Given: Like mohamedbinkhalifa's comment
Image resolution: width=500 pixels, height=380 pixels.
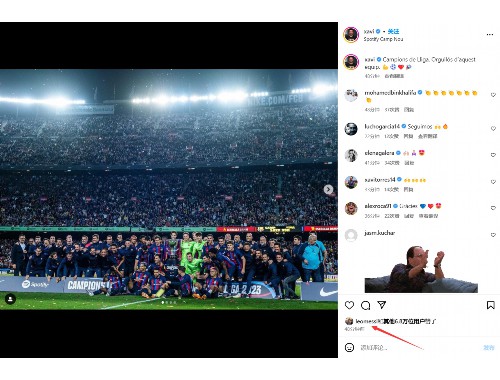Looking at the screenshot, I should [493, 95].
